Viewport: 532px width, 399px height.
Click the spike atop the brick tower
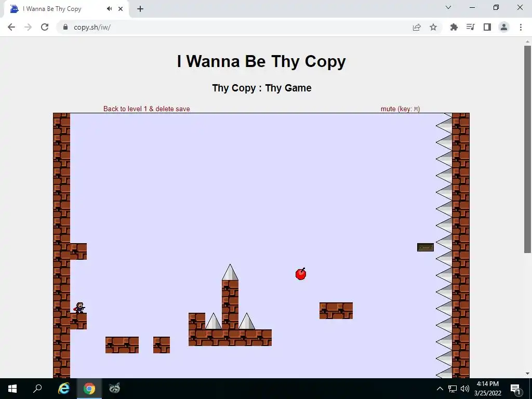pyautogui.click(x=230, y=272)
